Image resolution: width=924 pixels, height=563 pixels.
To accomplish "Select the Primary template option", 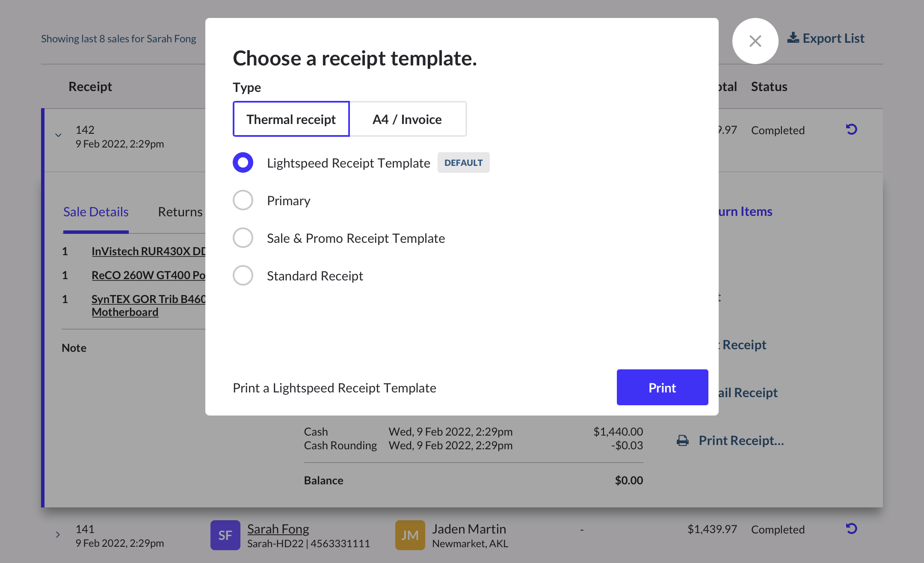I will [x=243, y=200].
